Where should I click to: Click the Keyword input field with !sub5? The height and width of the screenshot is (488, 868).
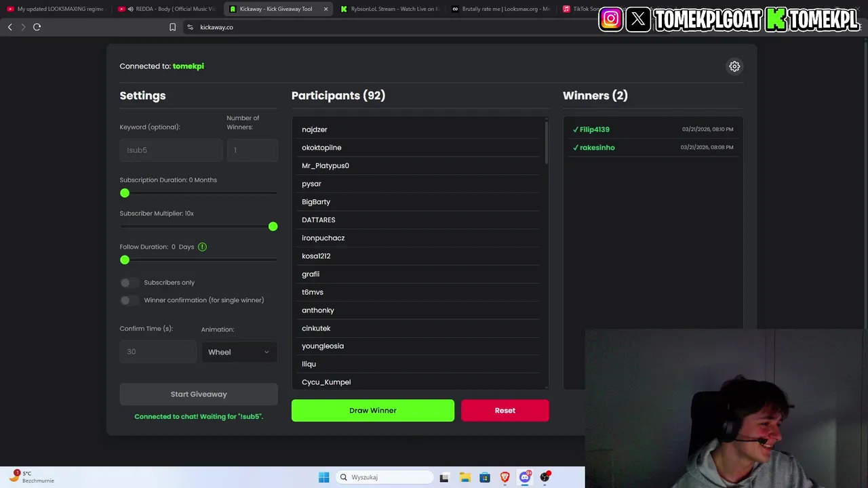point(171,150)
